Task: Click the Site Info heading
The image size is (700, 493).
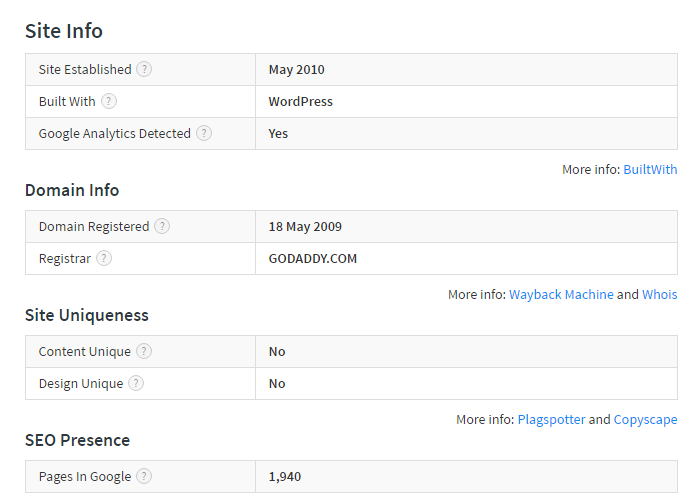Action: tap(64, 31)
